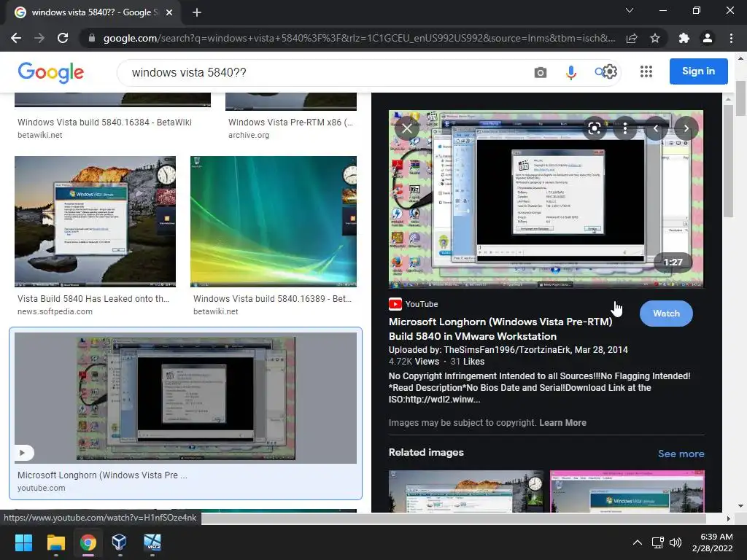Search inside the image with Lens icon

point(594,128)
